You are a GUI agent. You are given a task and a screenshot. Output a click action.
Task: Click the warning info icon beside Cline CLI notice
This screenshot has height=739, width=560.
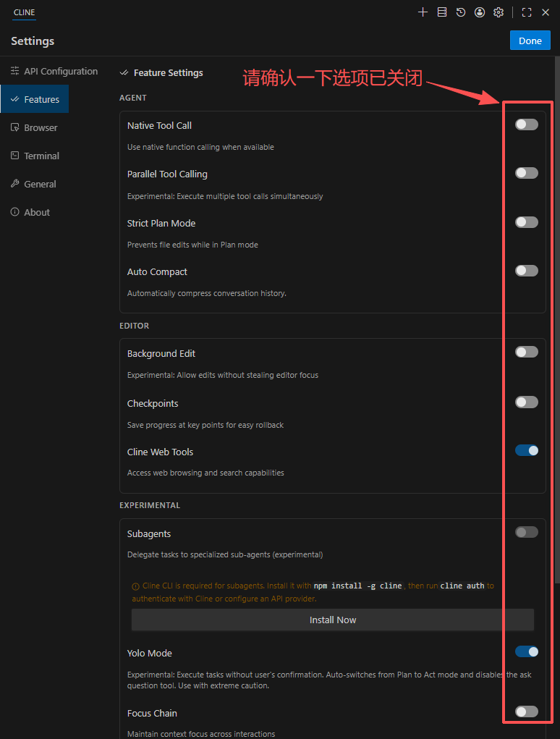click(x=135, y=586)
